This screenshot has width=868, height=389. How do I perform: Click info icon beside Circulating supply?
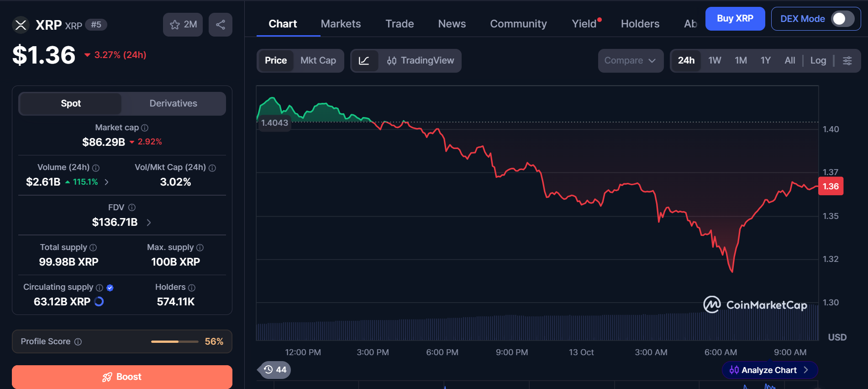pos(100,288)
